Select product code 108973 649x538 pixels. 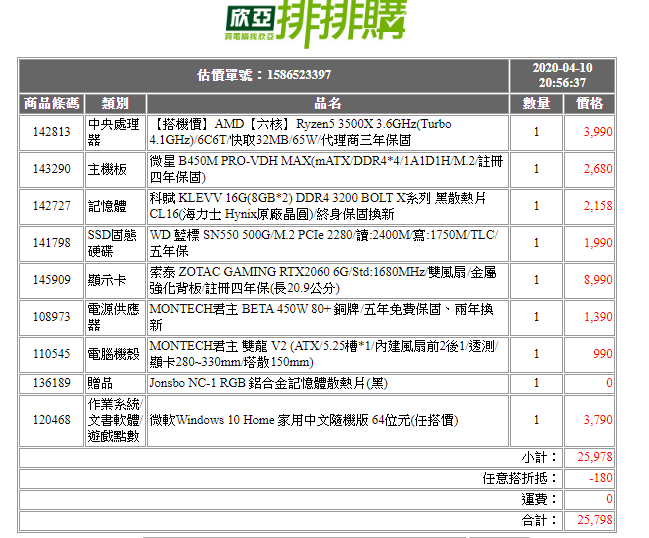(52, 317)
